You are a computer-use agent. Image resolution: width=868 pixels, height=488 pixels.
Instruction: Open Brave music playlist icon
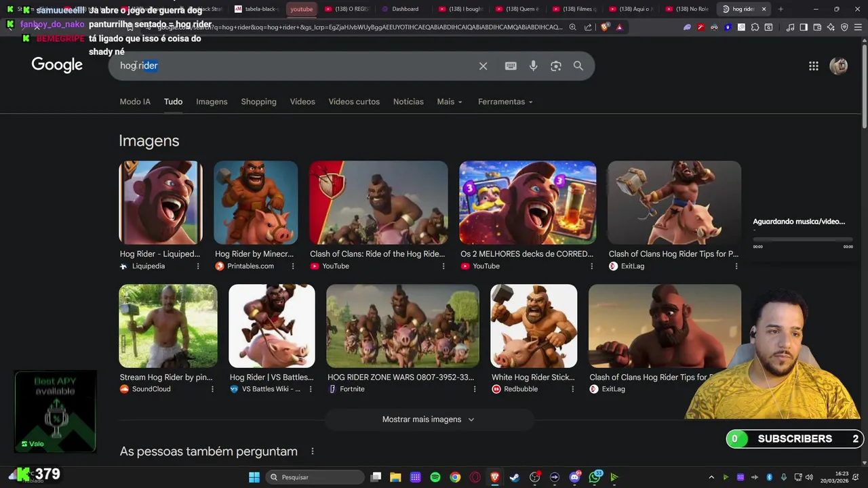(x=790, y=27)
